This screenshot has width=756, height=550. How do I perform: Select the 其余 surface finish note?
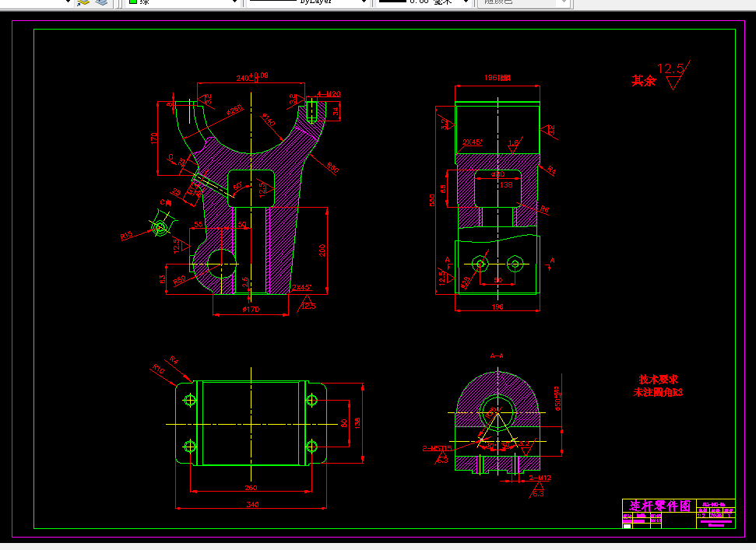tap(644, 80)
